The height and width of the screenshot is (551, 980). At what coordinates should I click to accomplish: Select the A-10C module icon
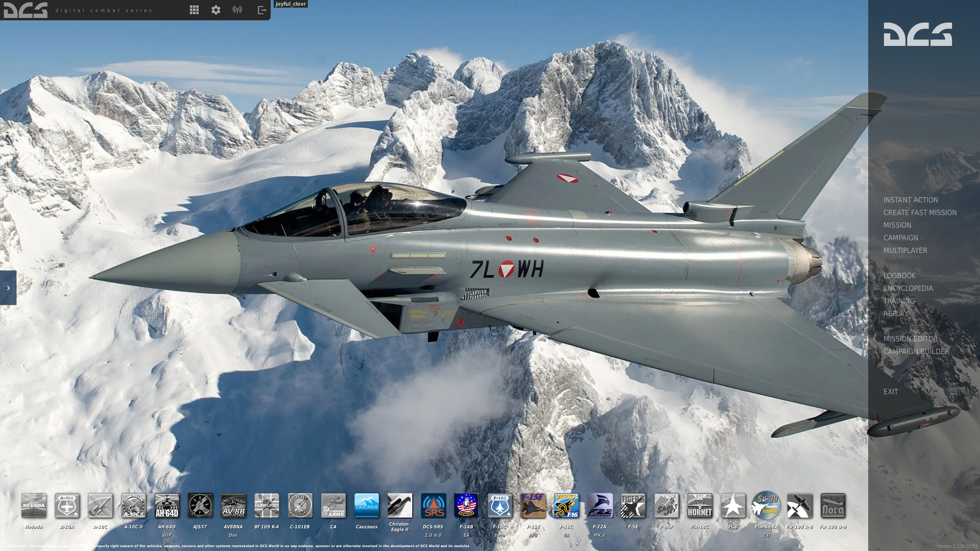click(x=100, y=505)
